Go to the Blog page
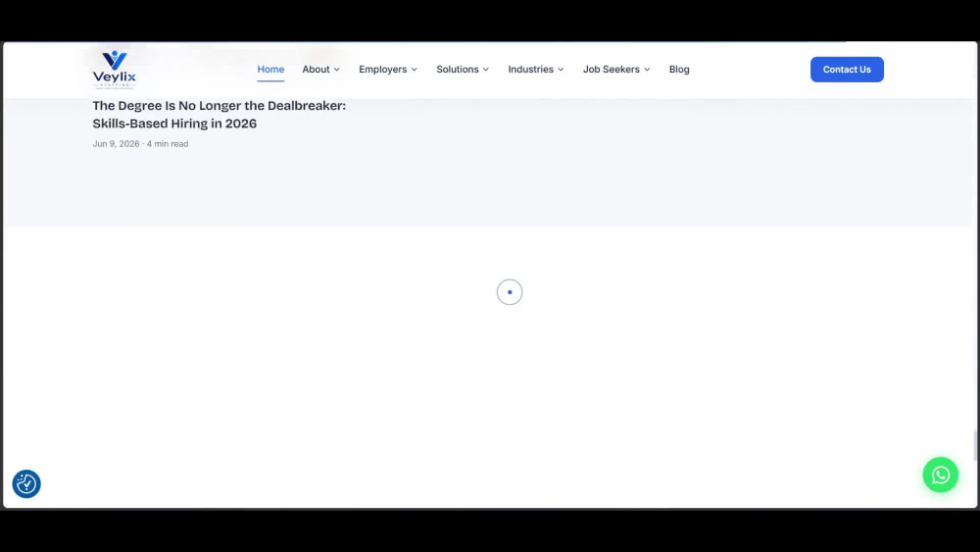 pos(679,70)
